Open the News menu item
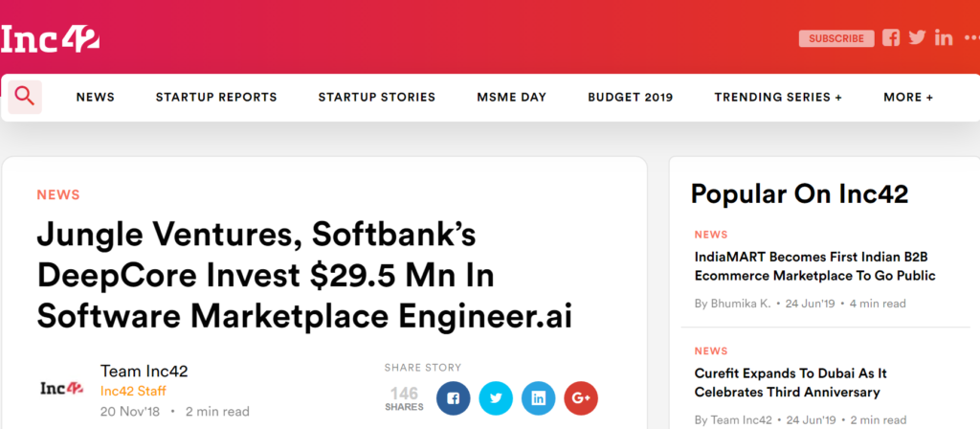Image resolution: width=980 pixels, height=429 pixels. (x=96, y=97)
